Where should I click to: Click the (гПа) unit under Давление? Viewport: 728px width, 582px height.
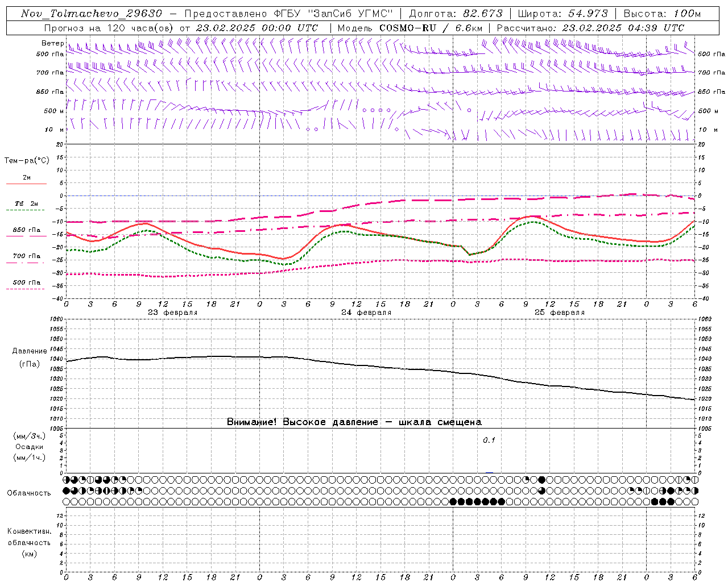30,364
